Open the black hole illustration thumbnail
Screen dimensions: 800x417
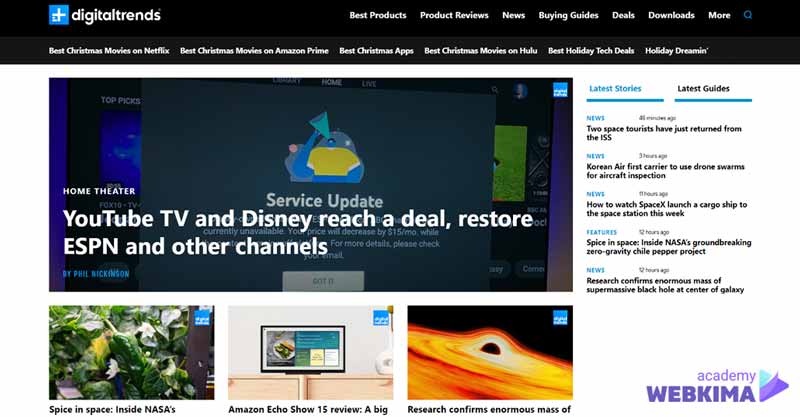pos(490,352)
